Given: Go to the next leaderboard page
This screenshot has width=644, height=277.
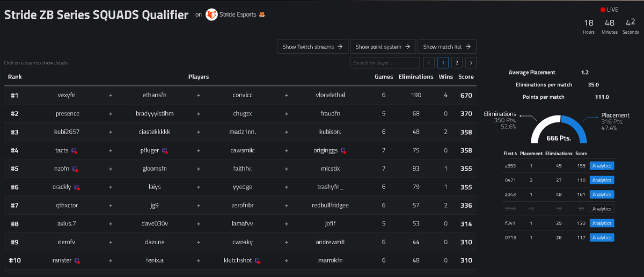Looking at the screenshot, I should pyautogui.click(x=471, y=63).
